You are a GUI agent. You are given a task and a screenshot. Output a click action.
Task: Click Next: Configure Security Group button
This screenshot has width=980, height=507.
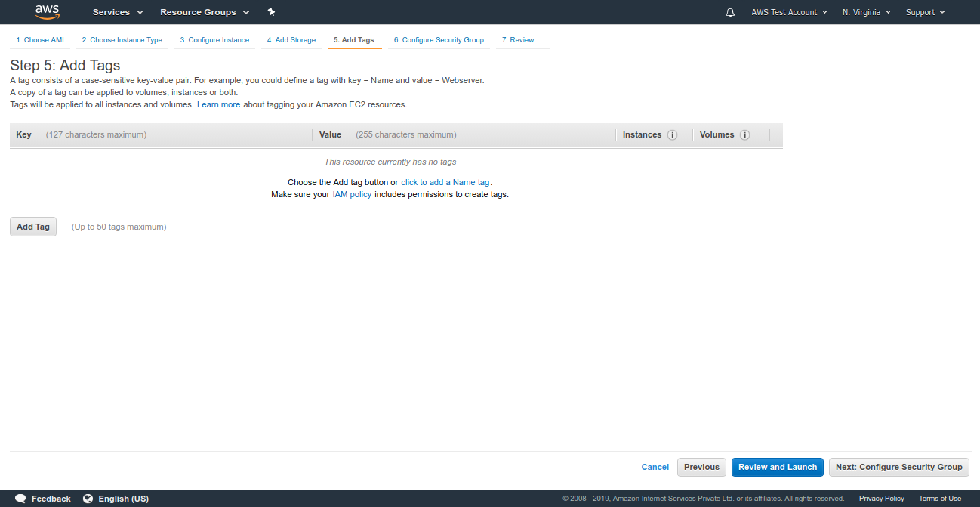(x=898, y=467)
